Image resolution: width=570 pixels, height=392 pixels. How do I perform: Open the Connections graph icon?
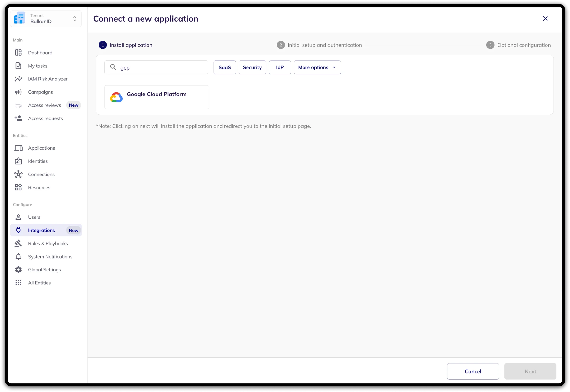click(18, 174)
